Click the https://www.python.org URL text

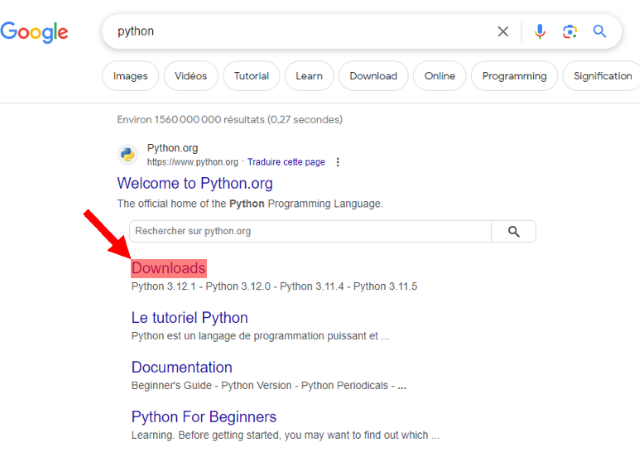192,162
